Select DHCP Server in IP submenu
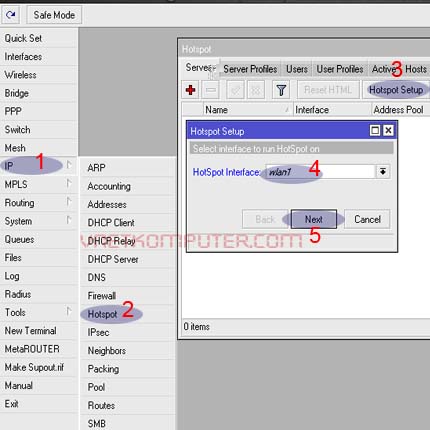430x430 pixels. 128,259
